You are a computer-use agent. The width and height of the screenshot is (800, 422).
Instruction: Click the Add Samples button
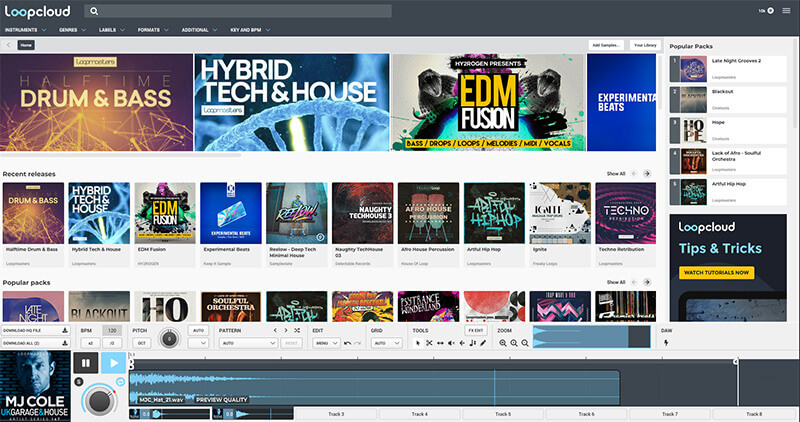point(607,45)
